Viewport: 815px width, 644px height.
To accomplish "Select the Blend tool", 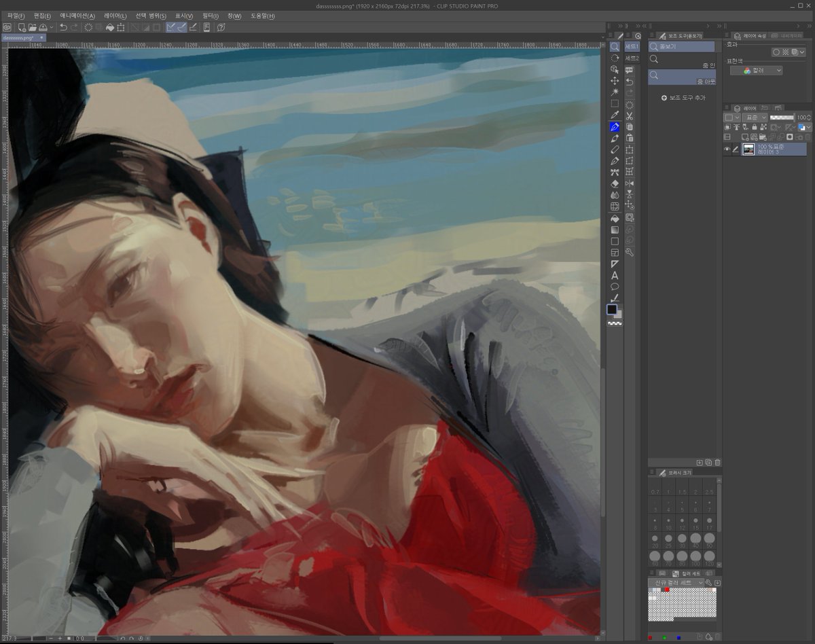I will click(x=615, y=195).
